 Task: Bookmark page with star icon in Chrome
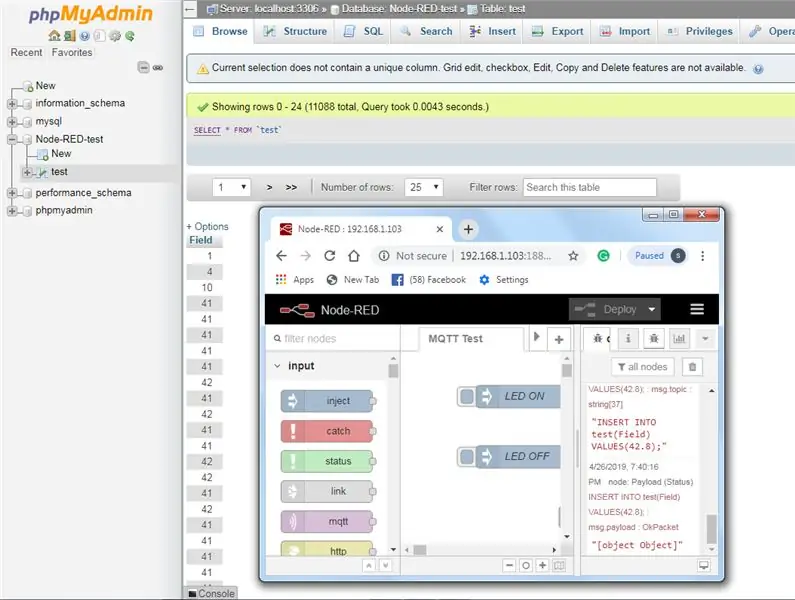click(x=573, y=256)
